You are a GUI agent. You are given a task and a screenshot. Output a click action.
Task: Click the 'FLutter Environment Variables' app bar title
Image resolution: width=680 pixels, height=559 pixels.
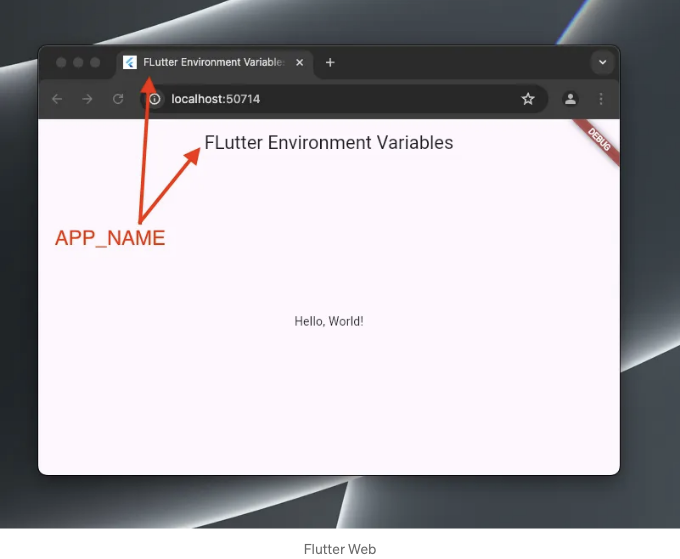329,143
